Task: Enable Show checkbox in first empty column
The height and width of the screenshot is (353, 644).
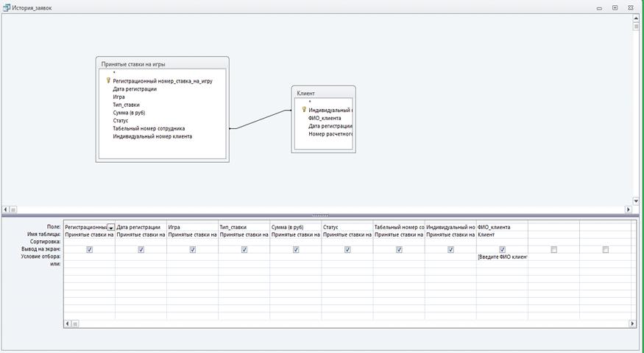Action: coord(553,250)
